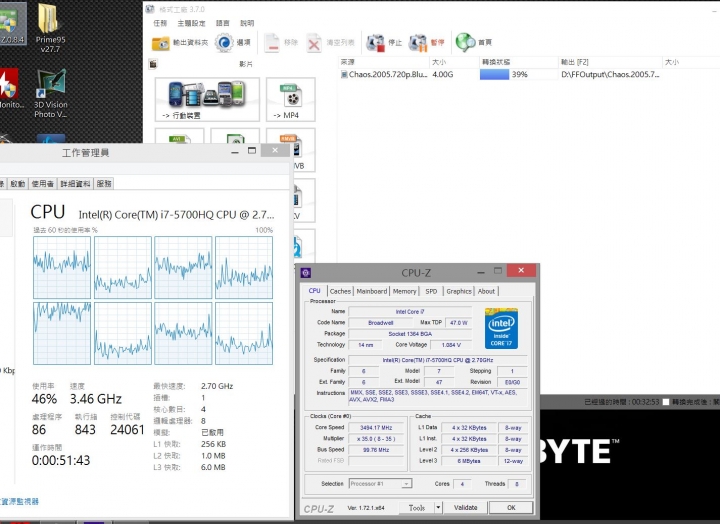Click the CPU-Z OK button
The height and width of the screenshot is (524, 720).
(x=511, y=507)
